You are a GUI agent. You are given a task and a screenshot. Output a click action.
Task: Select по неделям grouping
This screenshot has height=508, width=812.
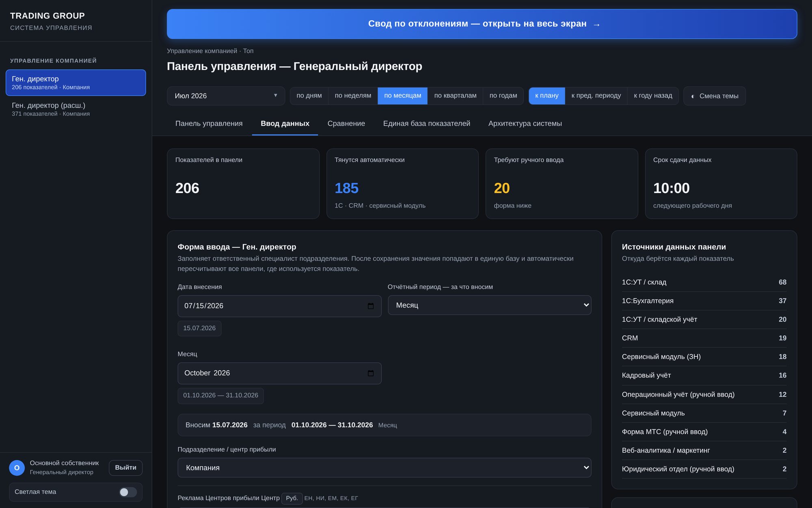click(x=353, y=96)
